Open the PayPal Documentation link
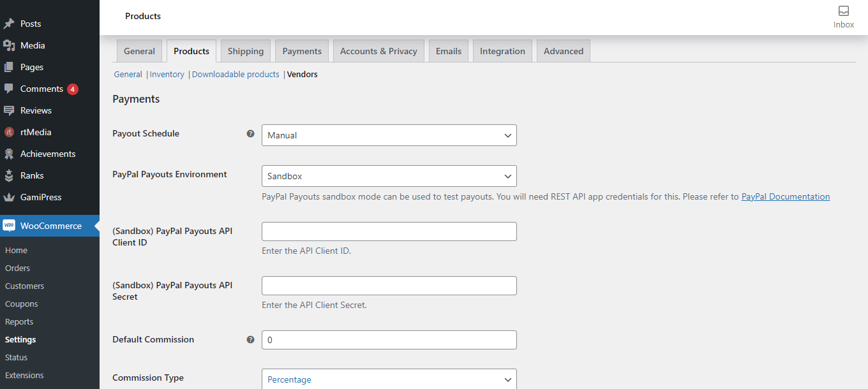The height and width of the screenshot is (389, 868). click(x=786, y=196)
